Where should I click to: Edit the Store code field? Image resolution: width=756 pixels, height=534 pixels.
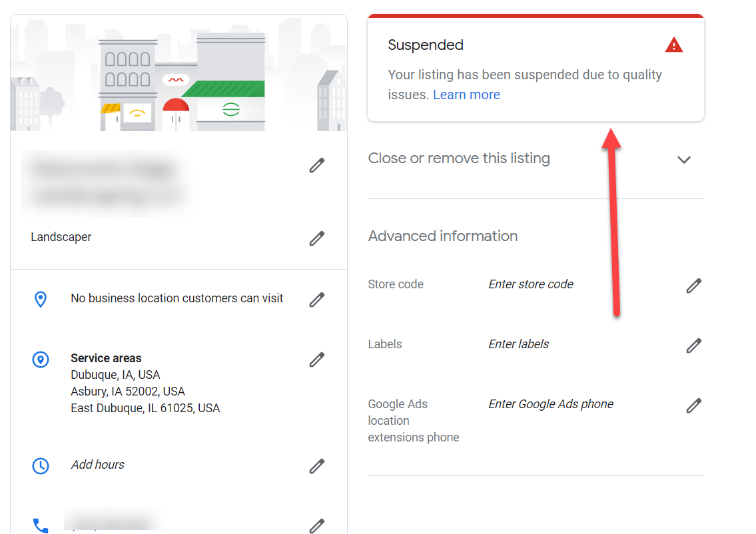(x=693, y=285)
